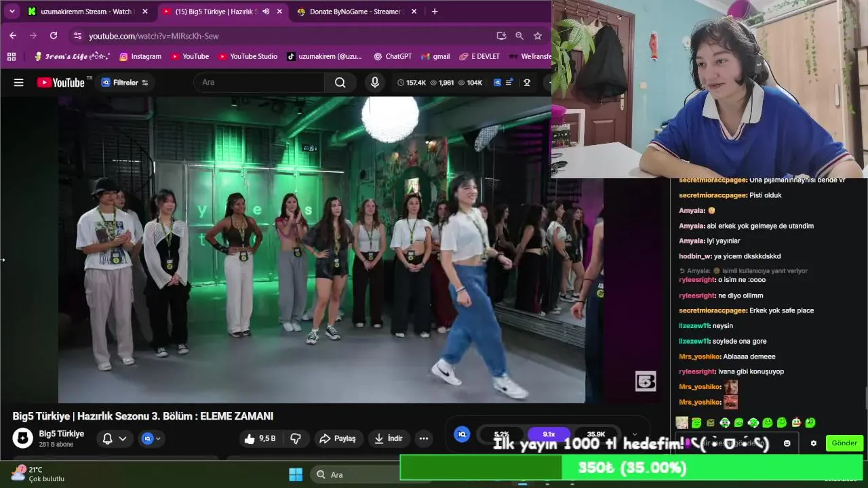The height and width of the screenshot is (488, 868).
Task: Open the 21°C weather widget
Action: click(x=38, y=474)
